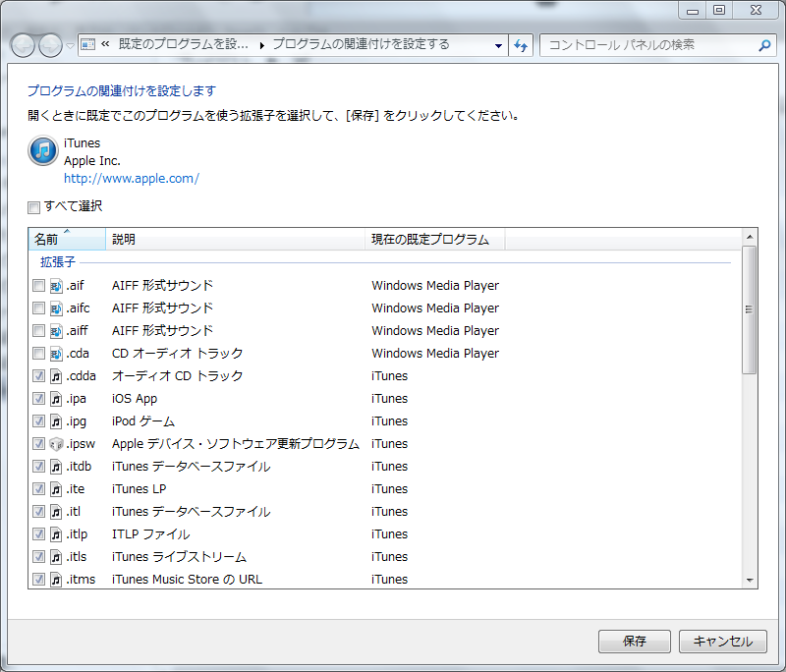Maximize the window
Viewport: 786px width, 672px height.
(x=719, y=11)
